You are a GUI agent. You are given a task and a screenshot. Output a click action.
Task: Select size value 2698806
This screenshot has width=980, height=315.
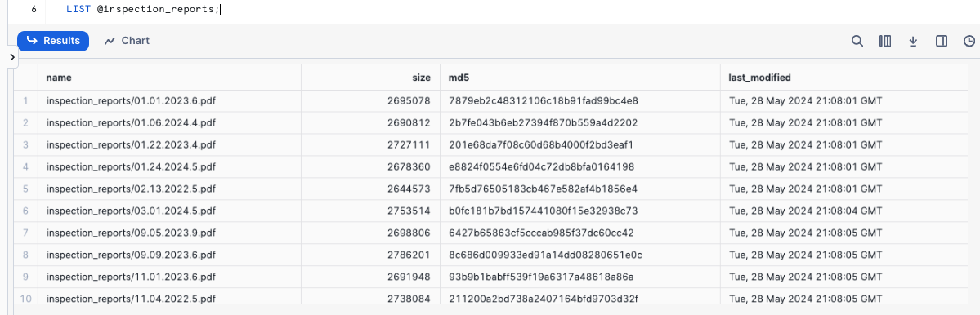pyautogui.click(x=370, y=233)
